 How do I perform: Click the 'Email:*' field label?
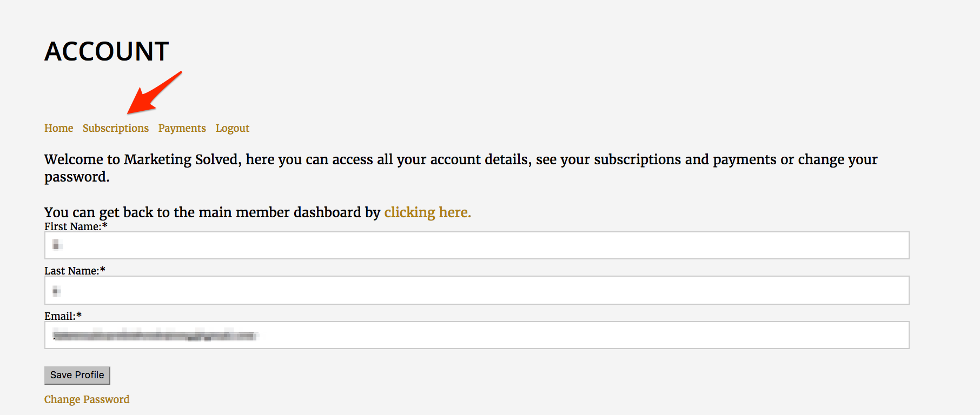coord(63,316)
